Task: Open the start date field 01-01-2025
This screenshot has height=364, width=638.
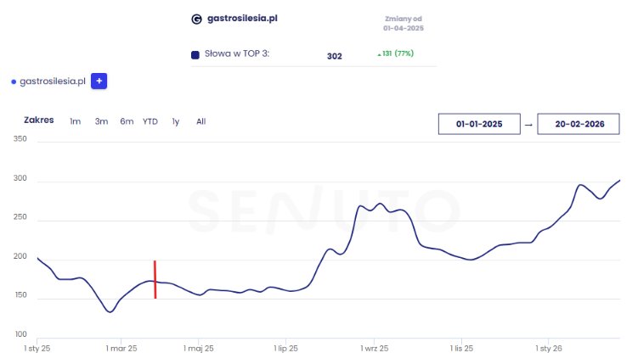Action: point(479,124)
